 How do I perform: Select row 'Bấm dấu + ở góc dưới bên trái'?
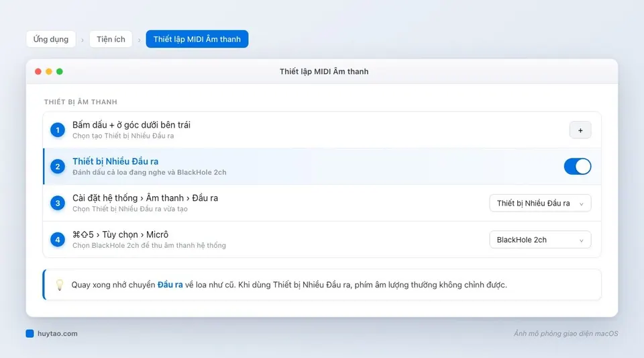coord(322,130)
